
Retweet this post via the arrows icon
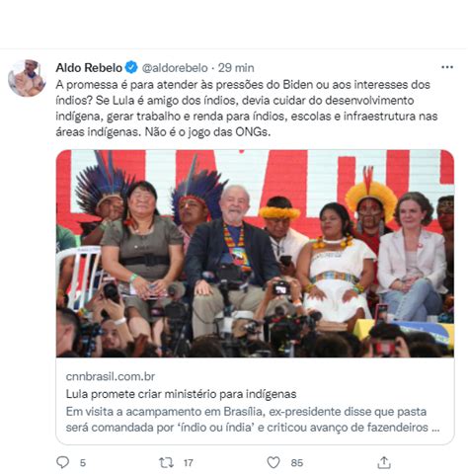pyautogui.click(x=166, y=462)
